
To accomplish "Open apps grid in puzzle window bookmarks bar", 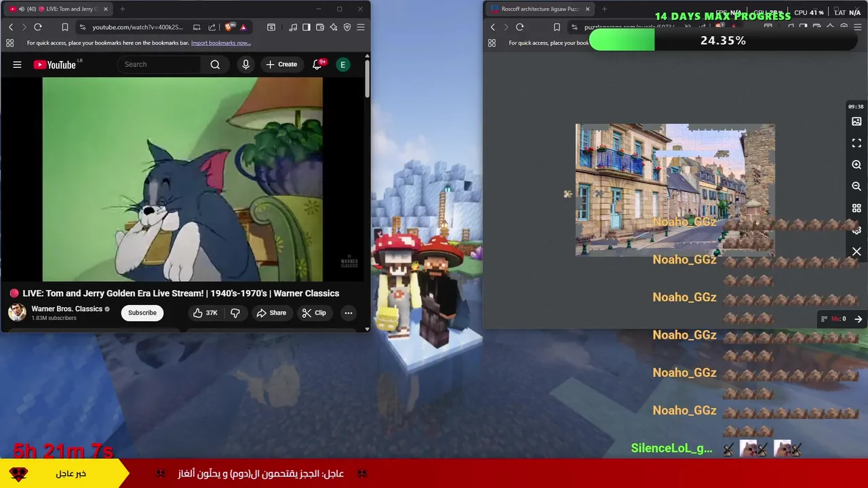I will pyautogui.click(x=492, y=43).
